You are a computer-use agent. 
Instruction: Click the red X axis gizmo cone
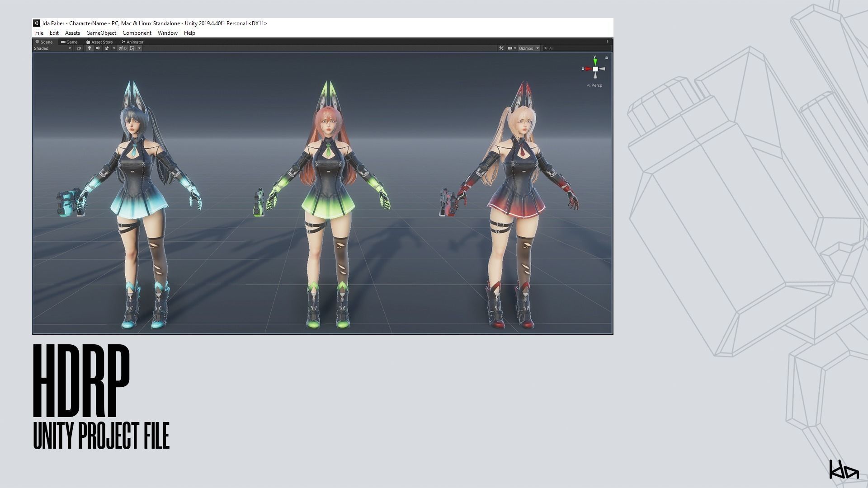587,69
